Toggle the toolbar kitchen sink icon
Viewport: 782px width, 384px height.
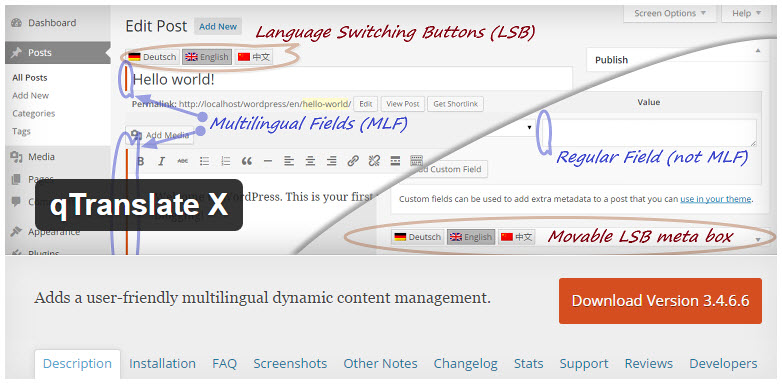[x=416, y=161]
